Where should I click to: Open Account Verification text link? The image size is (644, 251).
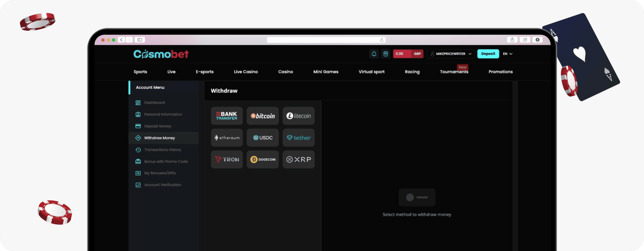[163, 185]
